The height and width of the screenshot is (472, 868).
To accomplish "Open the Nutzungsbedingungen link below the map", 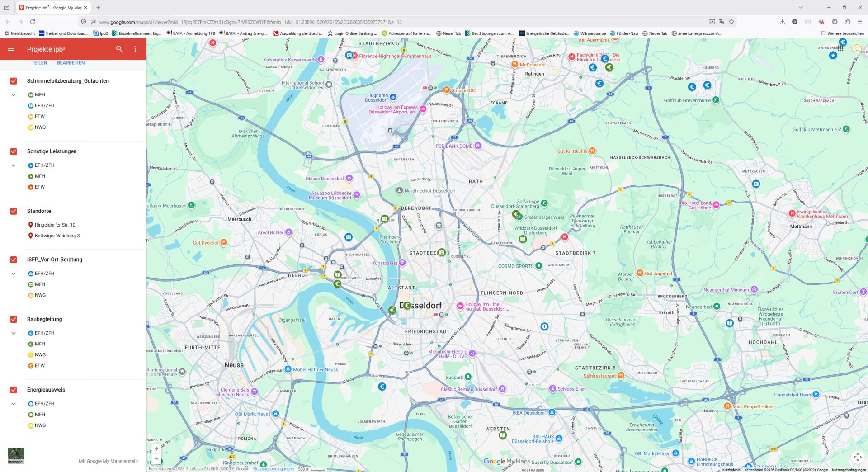I will tap(274, 469).
